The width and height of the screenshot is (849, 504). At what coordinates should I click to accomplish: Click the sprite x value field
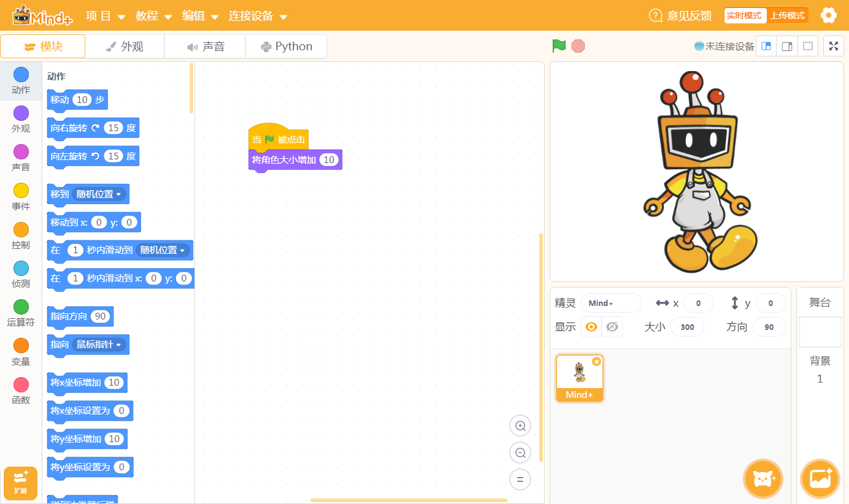pos(699,303)
